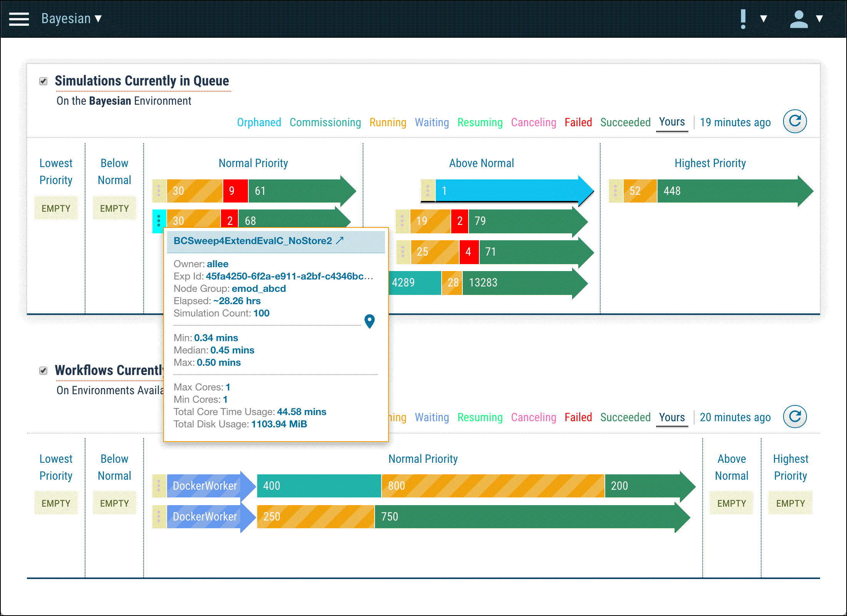Refresh the simulations queue
847x616 pixels.
[x=795, y=122]
